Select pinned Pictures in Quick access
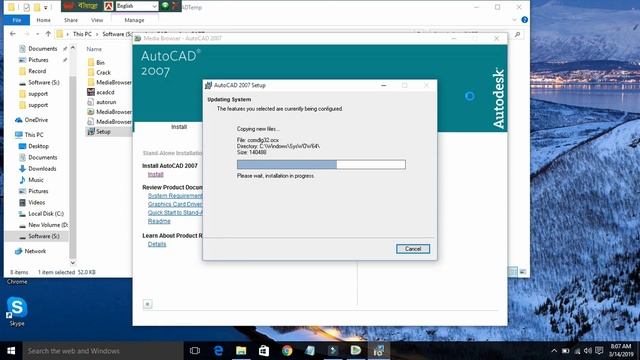Image resolution: width=640 pixels, height=360 pixels. 38,60
